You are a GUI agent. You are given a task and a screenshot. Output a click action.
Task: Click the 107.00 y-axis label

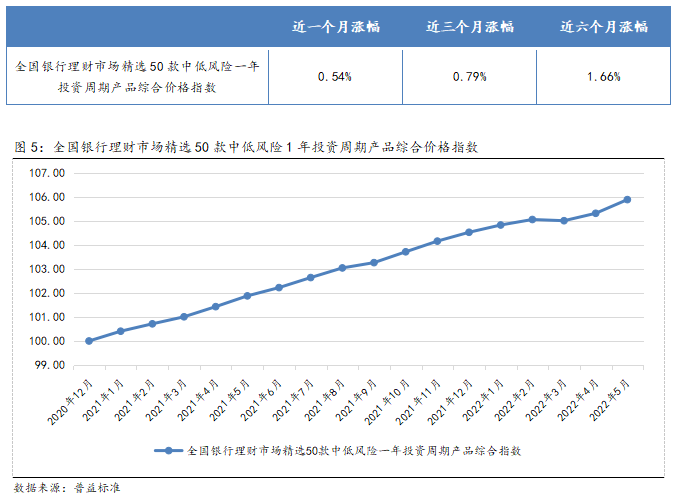pos(47,173)
